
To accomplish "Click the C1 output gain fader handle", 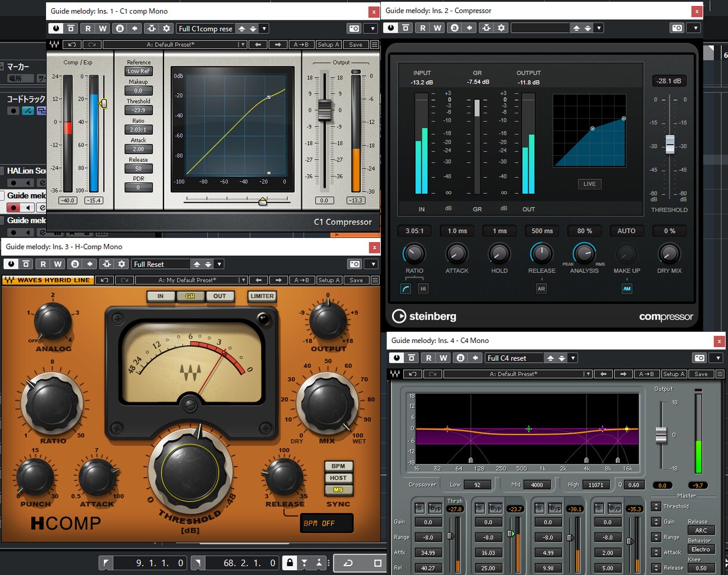I will (x=324, y=110).
